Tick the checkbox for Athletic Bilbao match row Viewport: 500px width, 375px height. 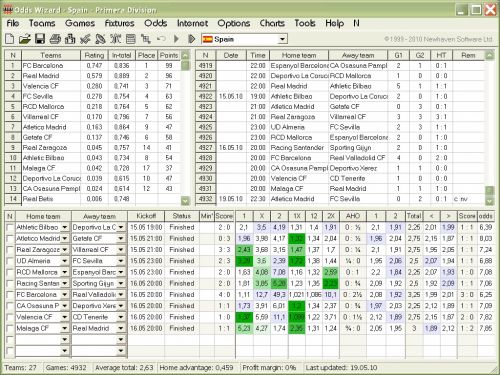10,227
